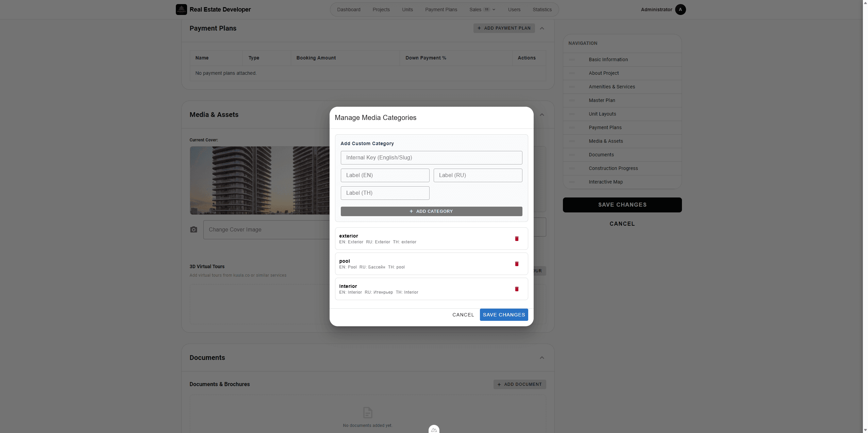Delete the Interior category
Image resolution: width=868 pixels, height=433 pixels.
517,289
